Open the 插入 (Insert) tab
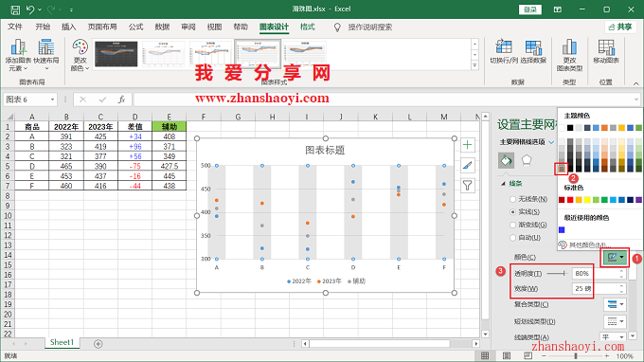 [68, 27]
